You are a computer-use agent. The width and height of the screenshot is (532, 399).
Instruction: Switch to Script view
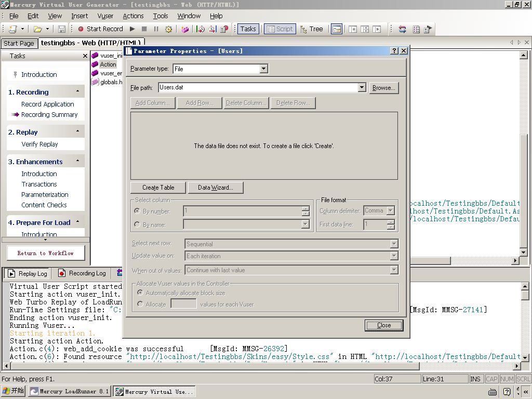click(x=280, y=29)
